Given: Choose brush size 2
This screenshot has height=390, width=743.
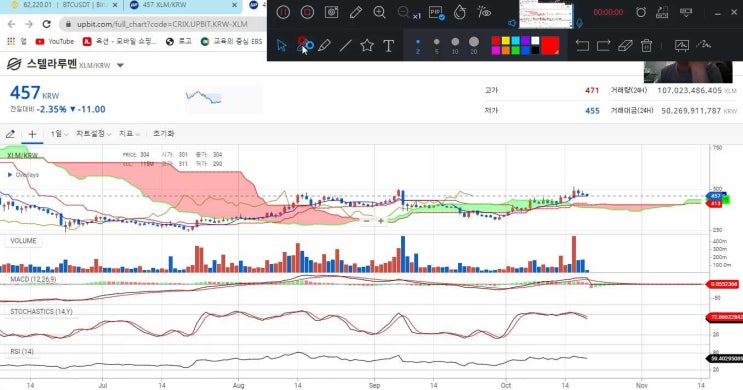Looking at the screenshot, I should coord(417,45).
